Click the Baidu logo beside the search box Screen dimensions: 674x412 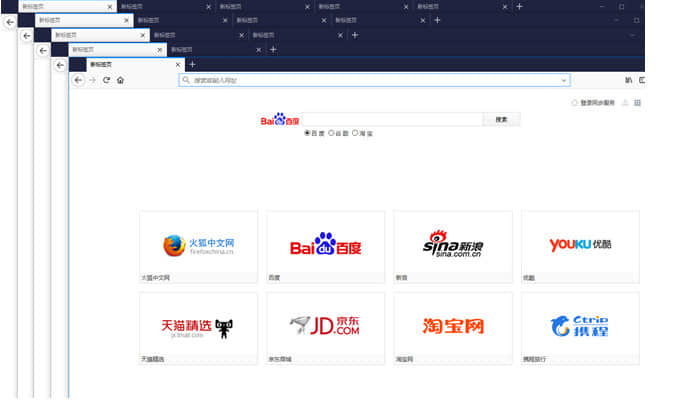pyautogui.click(x=280, y=120)
